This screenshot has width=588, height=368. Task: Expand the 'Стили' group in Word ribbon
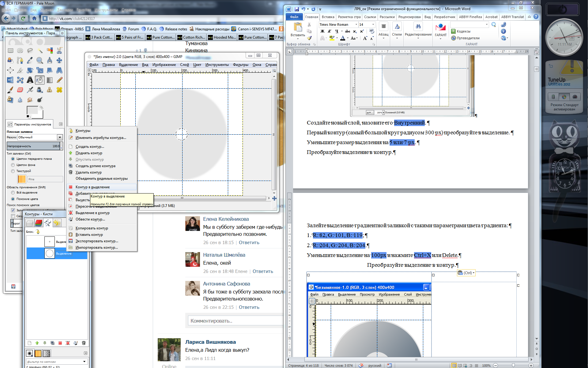397,30
